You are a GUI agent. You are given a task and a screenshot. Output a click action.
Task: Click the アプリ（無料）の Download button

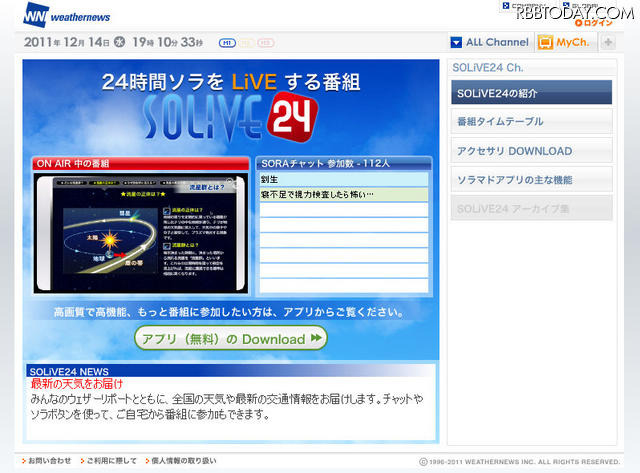click(x=231, y=338)
